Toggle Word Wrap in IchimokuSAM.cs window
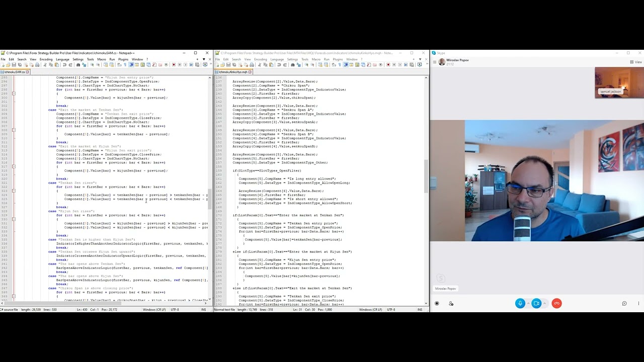This screenshot has height=362, width=644. point(119,65)
